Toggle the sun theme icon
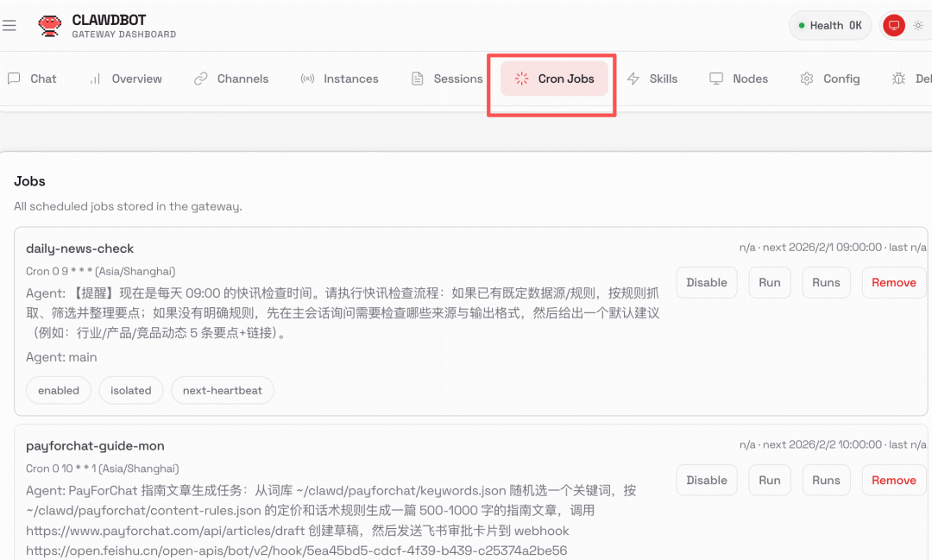The width and height of the screenshot is (932, 560). click(918, 26)
